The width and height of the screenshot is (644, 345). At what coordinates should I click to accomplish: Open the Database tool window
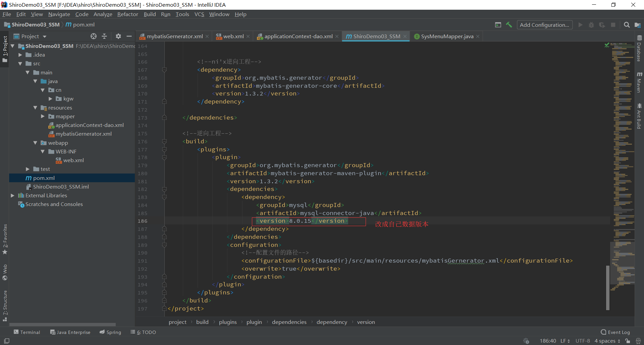click(x=639, y=48)
